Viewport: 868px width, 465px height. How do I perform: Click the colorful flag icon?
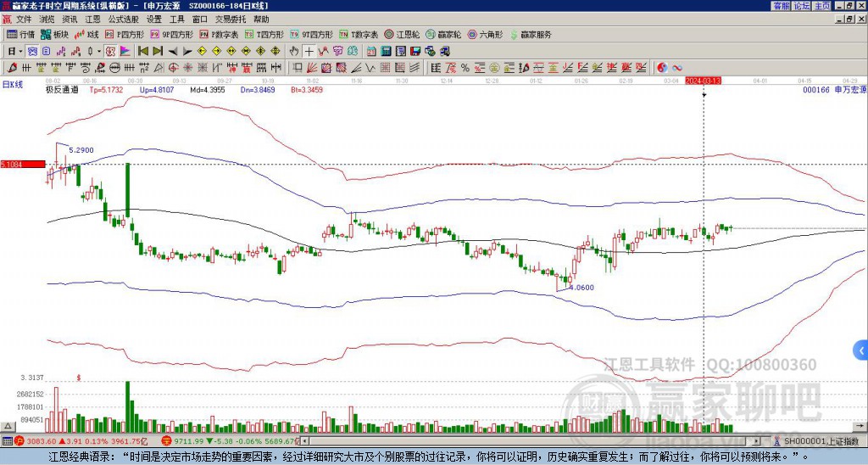click(125, 52)
